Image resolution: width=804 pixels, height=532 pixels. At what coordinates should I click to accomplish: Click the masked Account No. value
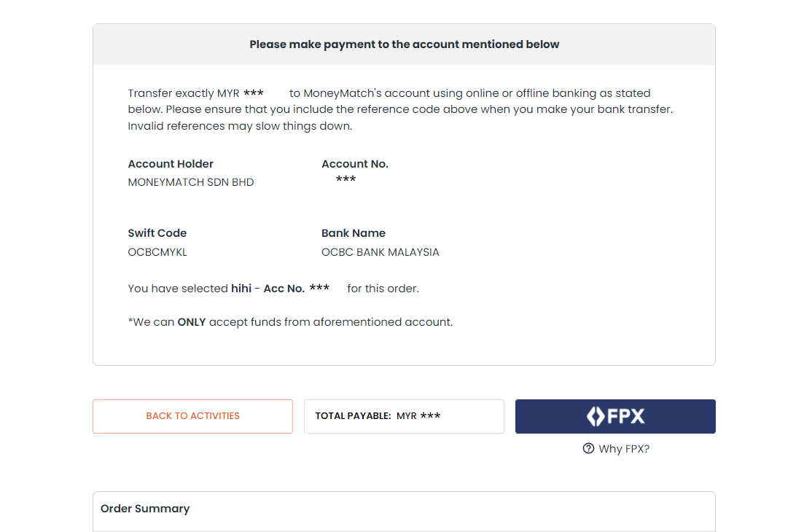click(346, 179)
